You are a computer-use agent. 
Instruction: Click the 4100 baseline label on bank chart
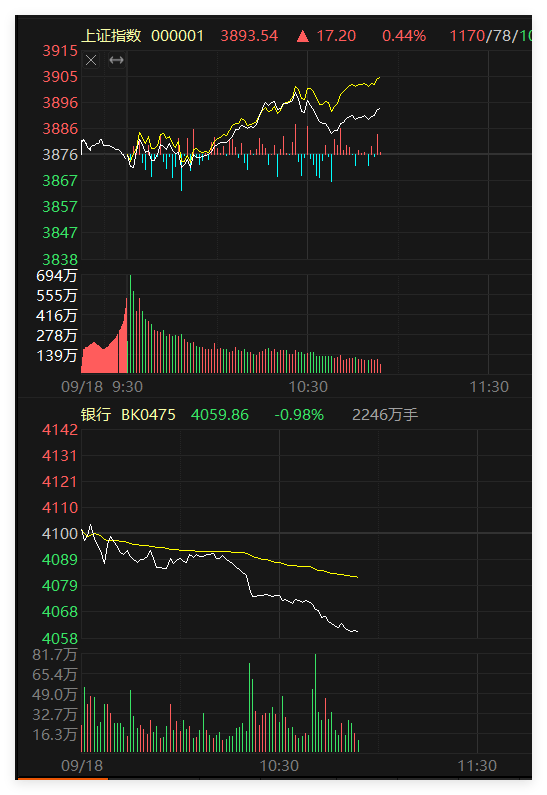tap(60, 533)
